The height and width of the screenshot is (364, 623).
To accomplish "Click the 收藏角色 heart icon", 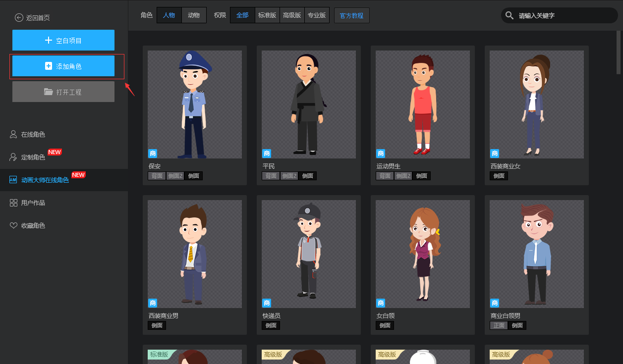I will [x=13, y=225].
